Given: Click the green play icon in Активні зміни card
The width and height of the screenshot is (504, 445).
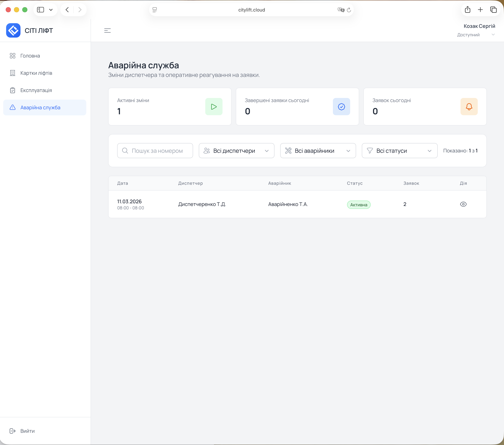Looking at the screenshot, I should 214,107.
